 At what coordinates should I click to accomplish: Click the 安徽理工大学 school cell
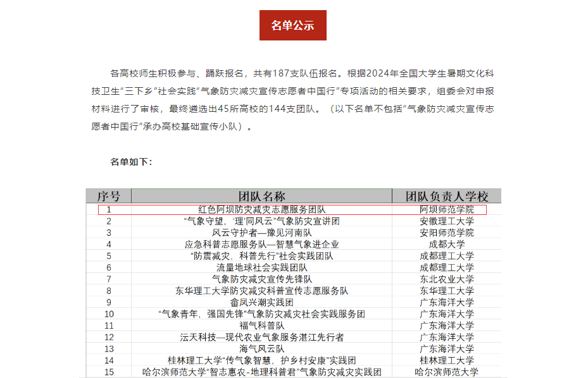pos(446,221)
